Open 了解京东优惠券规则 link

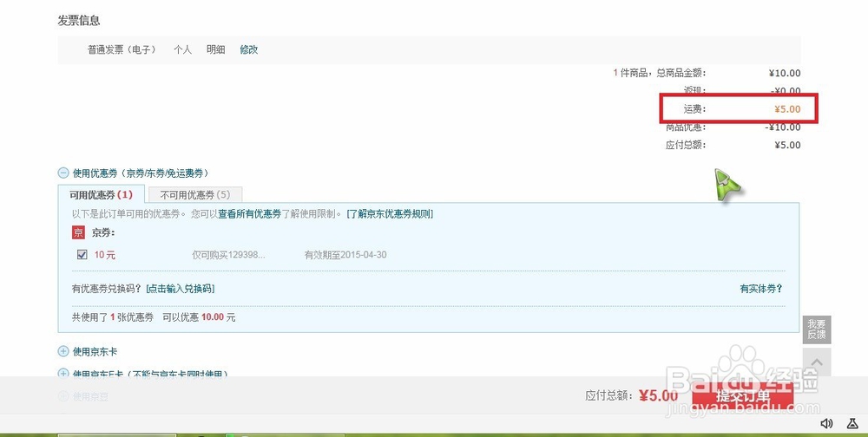coord(390,213)
